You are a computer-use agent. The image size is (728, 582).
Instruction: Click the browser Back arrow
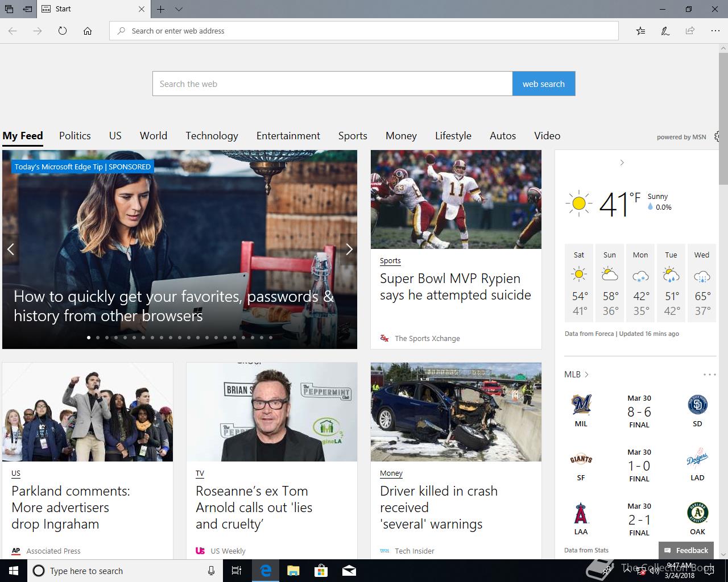point(13,31)
